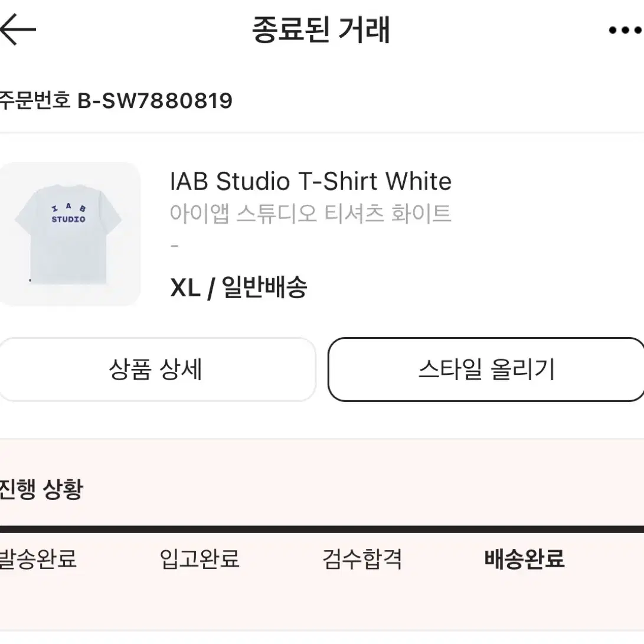Go back using the left arrow

[18, 30]
